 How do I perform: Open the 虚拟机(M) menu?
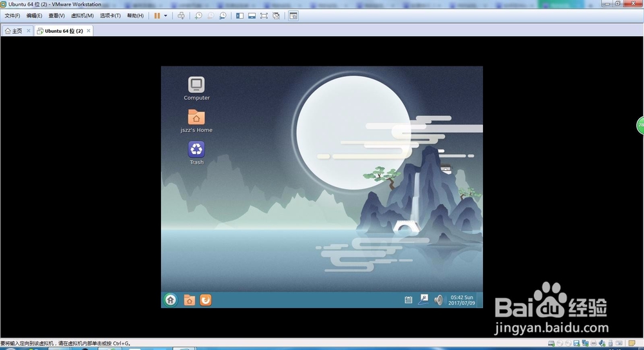pyautogui.click(x=82, y=15)
